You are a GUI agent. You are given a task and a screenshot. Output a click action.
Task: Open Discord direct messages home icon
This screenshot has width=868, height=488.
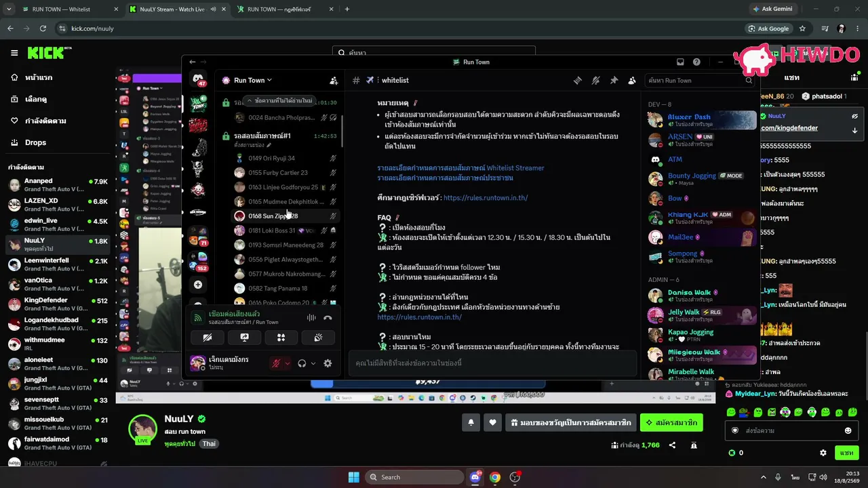point(198,80)
